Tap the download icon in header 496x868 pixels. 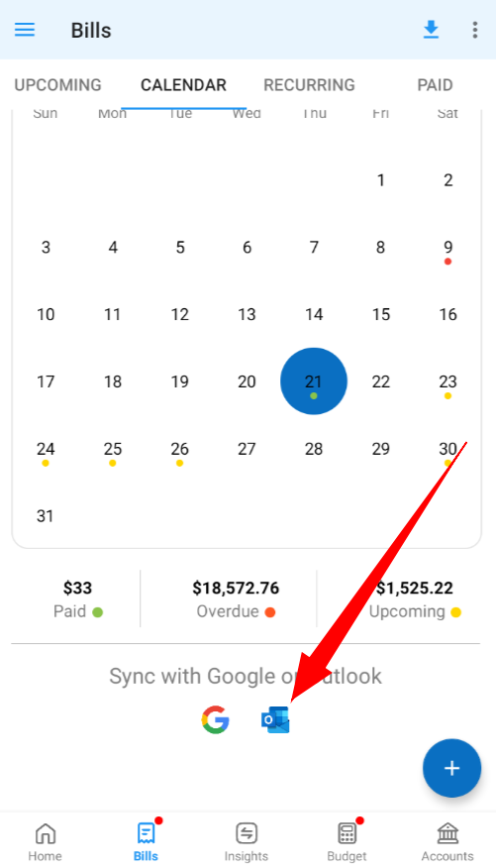pyautogui.click(x=431, y=30)
